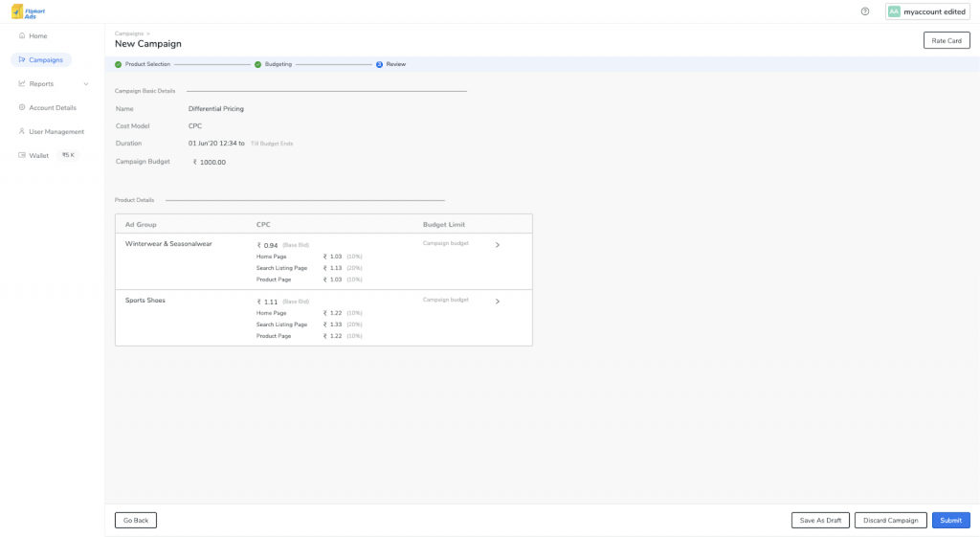
Task: Click the step 3 Review circle icon
Action: [x=379, y=64]
